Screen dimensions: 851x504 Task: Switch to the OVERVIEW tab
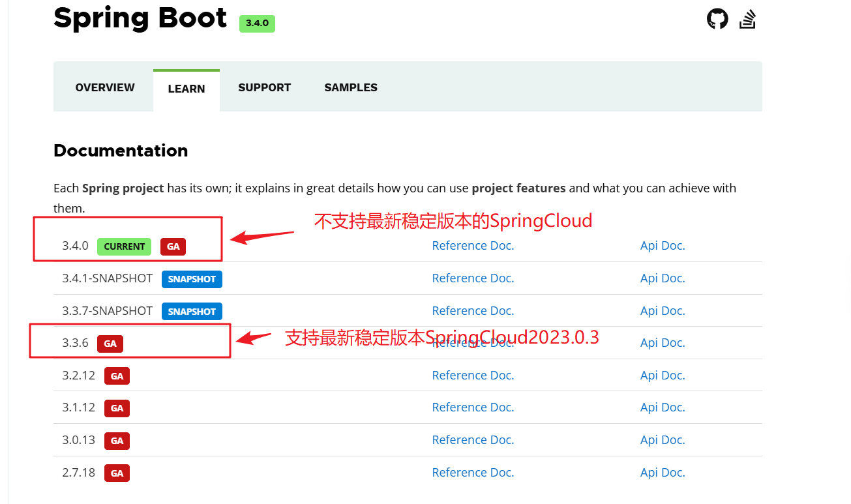click(x=105, y=87)
